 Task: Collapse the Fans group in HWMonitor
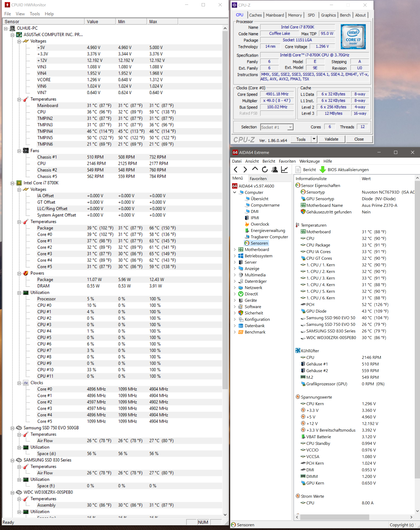[x=19, y=151]
